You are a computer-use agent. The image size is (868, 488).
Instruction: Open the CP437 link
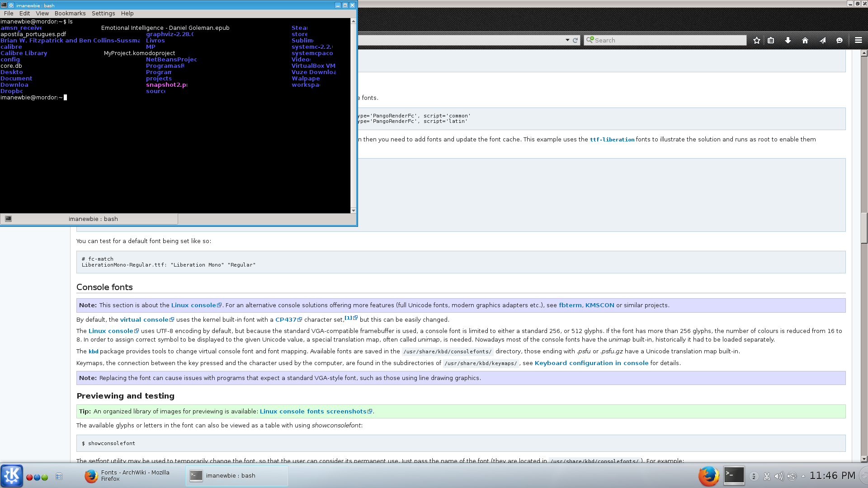click(x=288, y=320)
